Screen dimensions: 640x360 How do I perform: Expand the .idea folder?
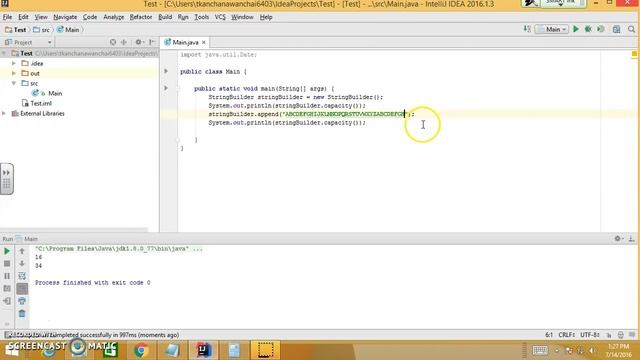(14, 63)
